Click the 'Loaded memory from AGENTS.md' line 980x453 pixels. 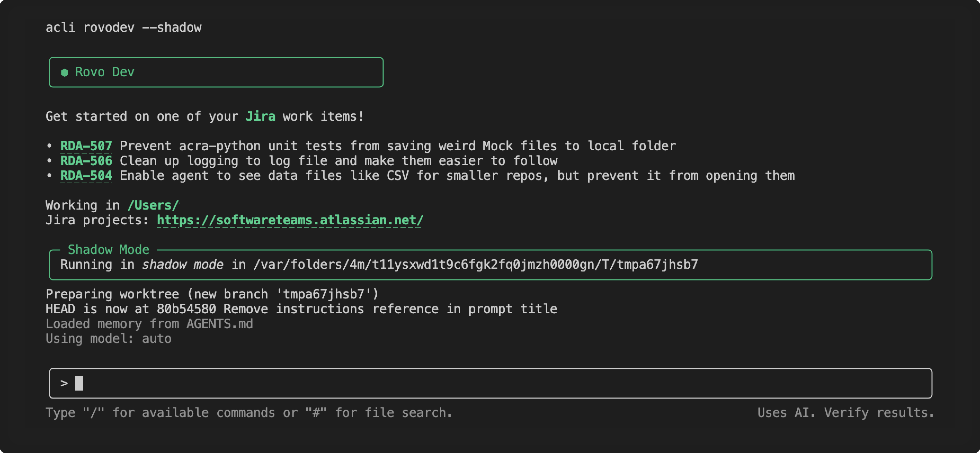(149, 324)
